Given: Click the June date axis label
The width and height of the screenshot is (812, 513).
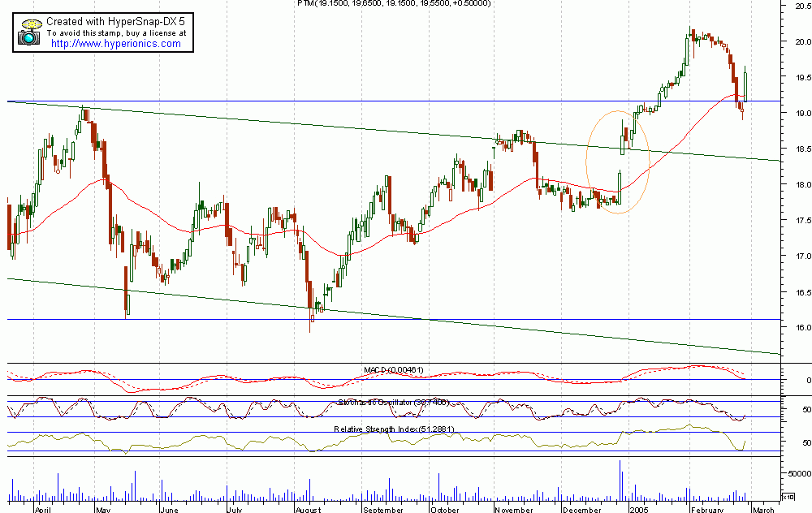Looking at the screenshot, I should [169, 510].
